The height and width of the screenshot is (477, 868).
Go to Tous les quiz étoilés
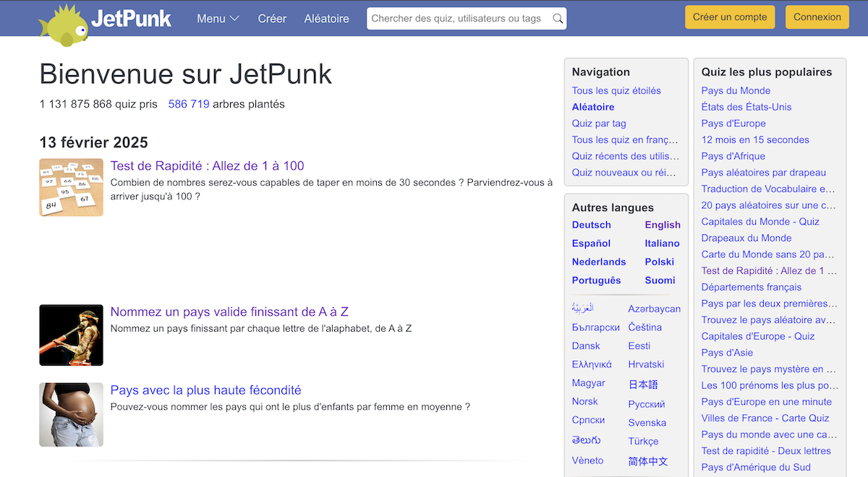coord(616,90)
